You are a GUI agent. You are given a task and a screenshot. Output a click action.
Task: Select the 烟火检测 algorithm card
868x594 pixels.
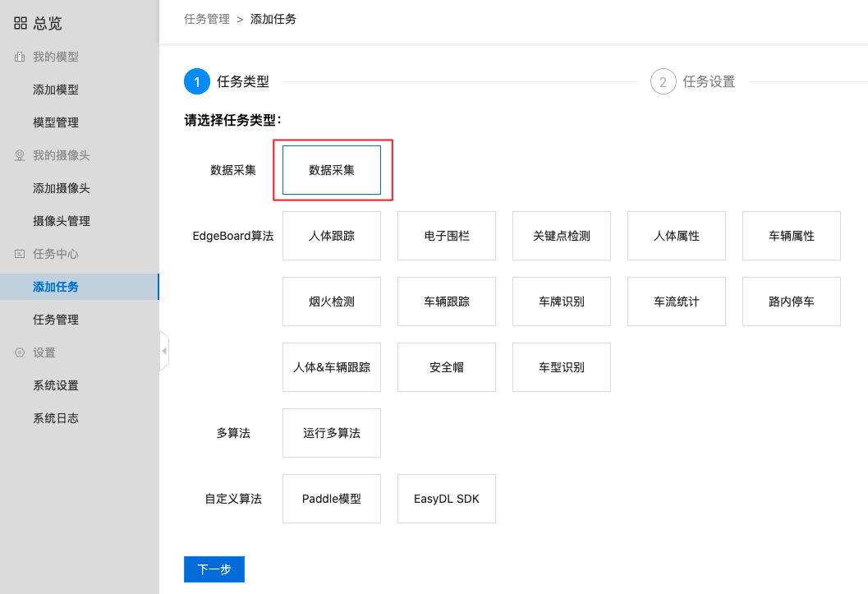click(332, 302)
